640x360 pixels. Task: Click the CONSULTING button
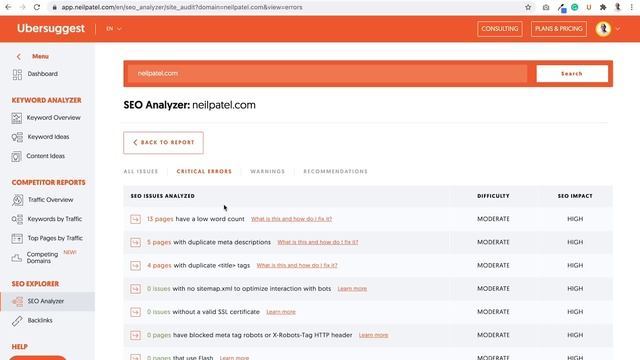click(500, 29)
